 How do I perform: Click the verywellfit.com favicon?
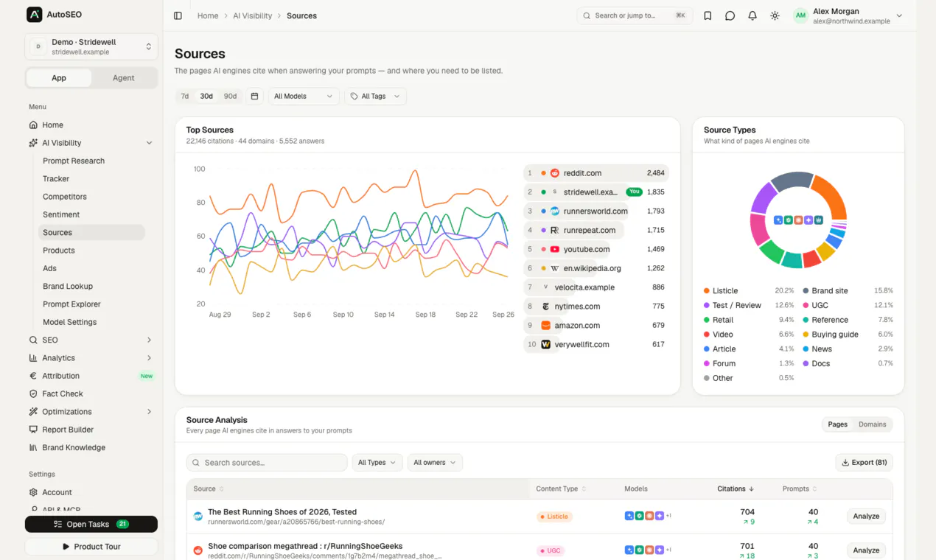546,345
